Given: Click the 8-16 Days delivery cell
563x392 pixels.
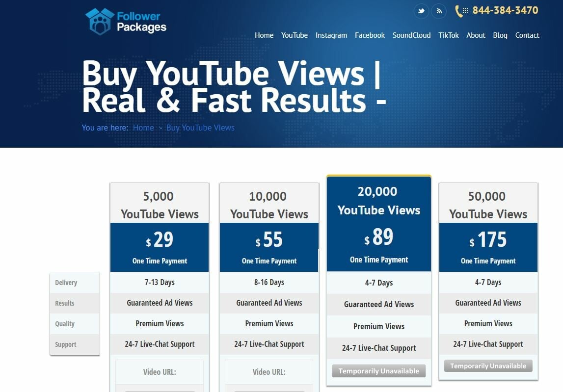Looking at the screenshot, I should [269, 282].
